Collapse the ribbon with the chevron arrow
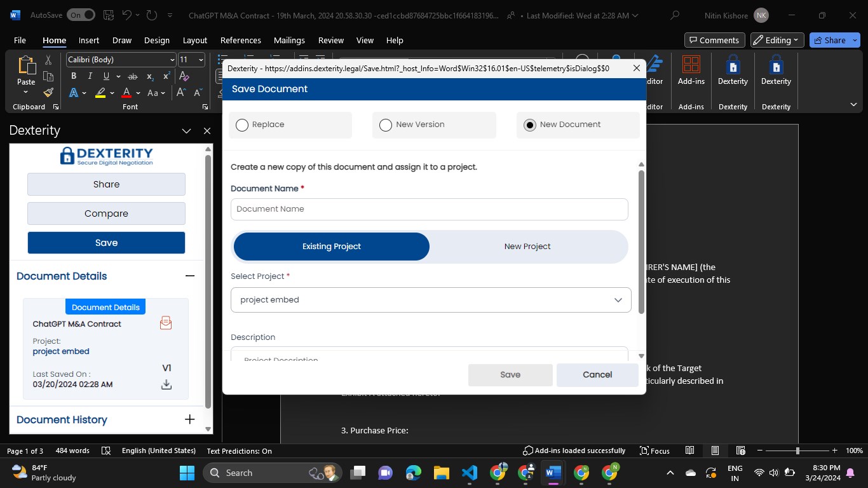The width and height of the screenshot is (868, 488). 853,105
